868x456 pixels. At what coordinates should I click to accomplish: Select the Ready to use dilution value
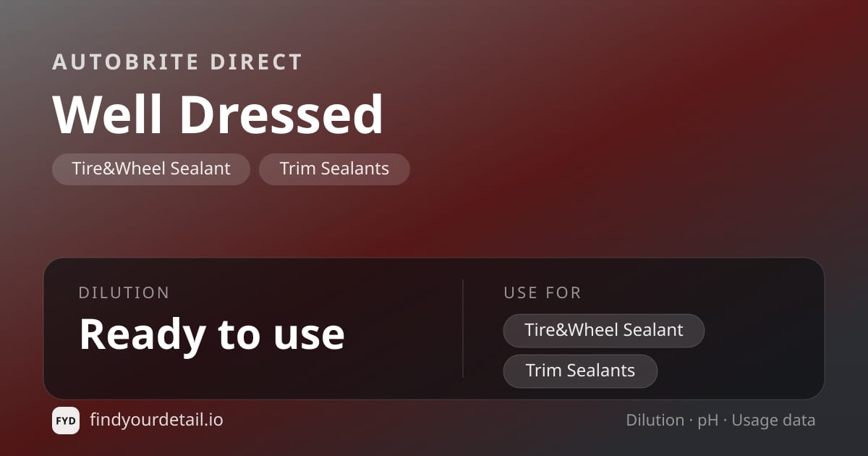[x=212, y=334]
